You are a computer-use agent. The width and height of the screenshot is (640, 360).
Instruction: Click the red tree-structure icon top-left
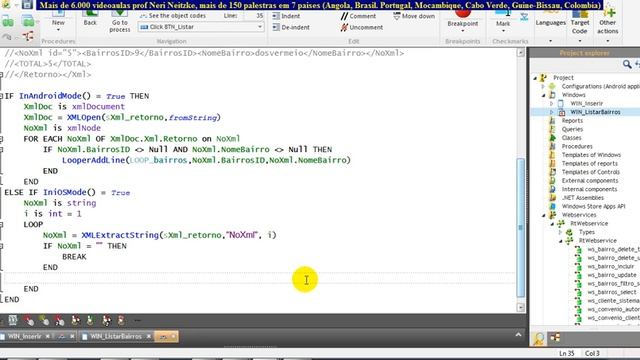pyautogui.click(x=28, y=37)
